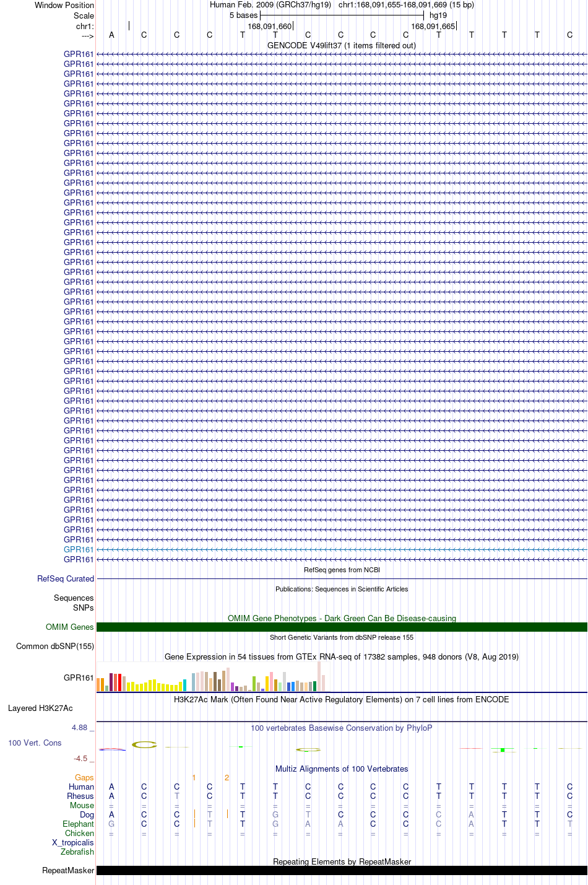Screen dimensions: 588x885
Task: Select the 'Mouse' alignment row label
Action: tap(82, 805)
